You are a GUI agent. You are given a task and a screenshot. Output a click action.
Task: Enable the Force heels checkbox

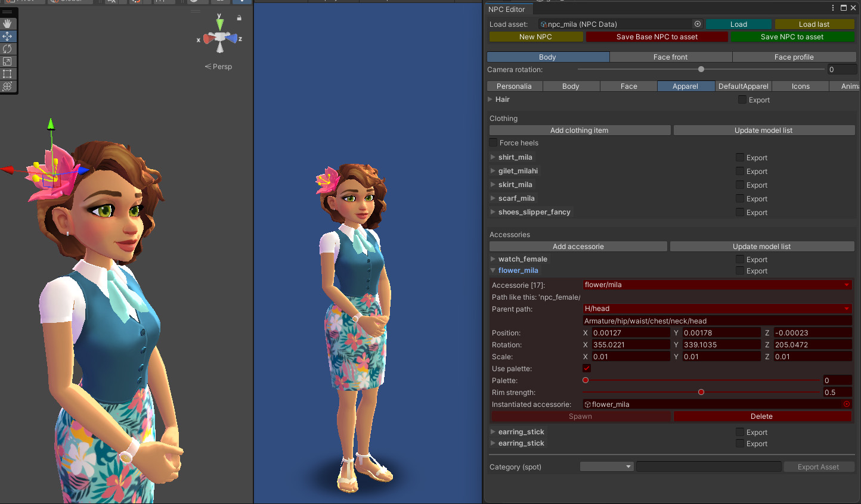tap(493, 143)
